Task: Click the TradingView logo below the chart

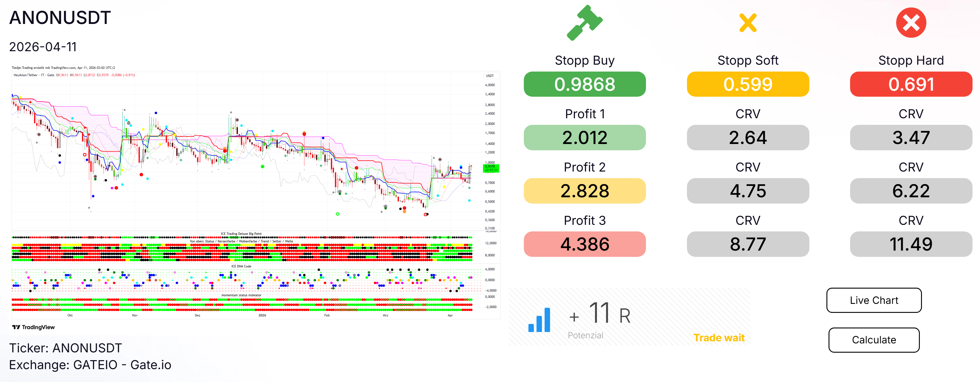Action: 34,327
